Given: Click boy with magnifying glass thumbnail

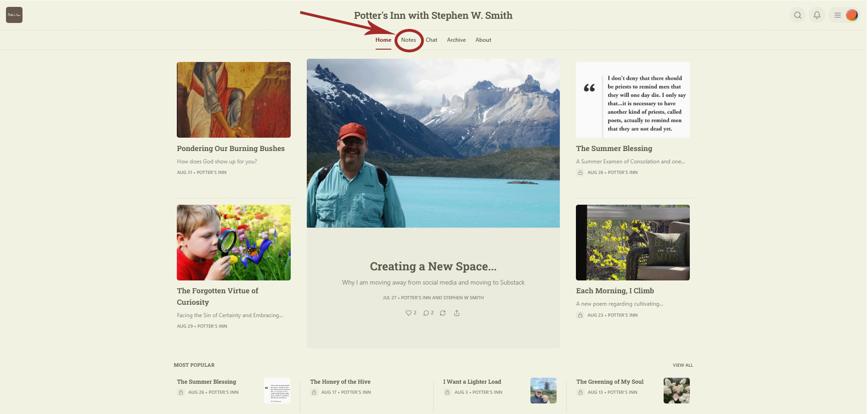Looking at the screenshot, I should click(x=234, y=242).
